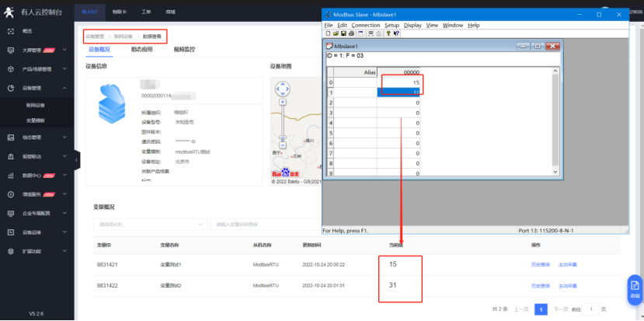This screenshot has width=644, height=321.
Task: Click the New document icon in Modbus Slave toolbar
Action: 327,34
